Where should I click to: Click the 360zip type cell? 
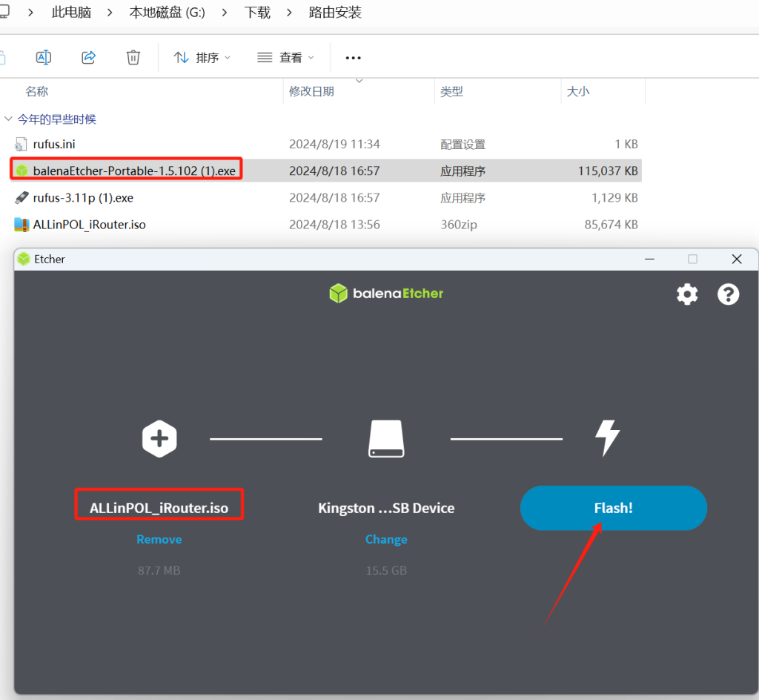458,225
